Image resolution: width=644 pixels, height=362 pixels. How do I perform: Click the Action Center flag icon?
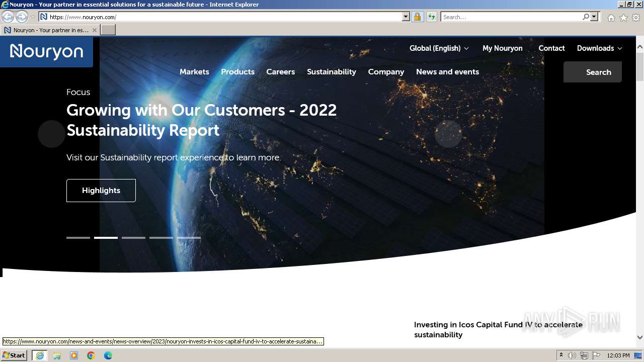(596, 355)
